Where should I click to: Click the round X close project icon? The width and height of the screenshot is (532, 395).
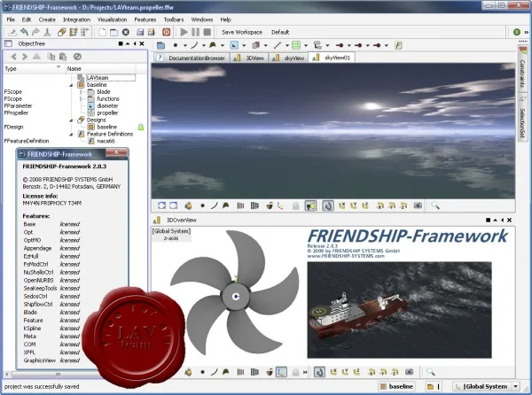126,32
